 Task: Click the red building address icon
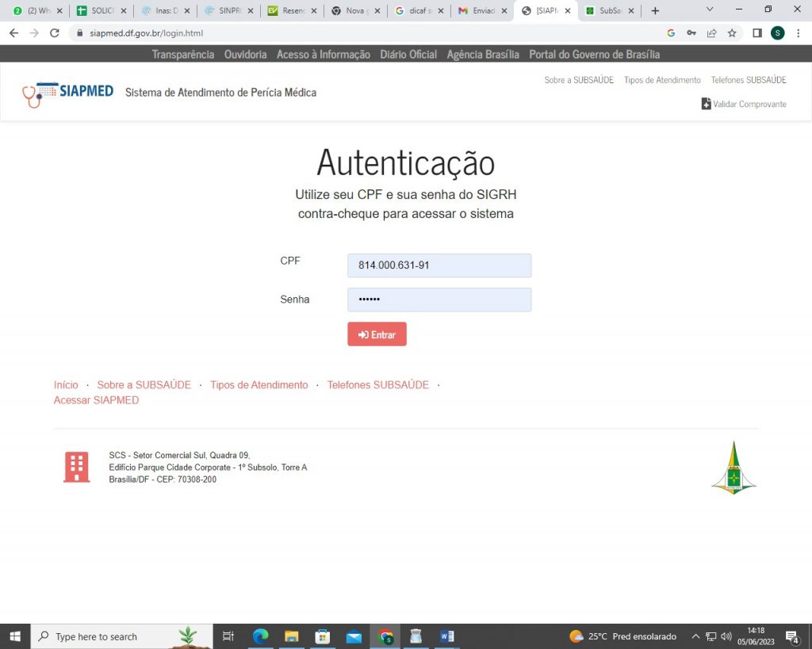[76, 468]
